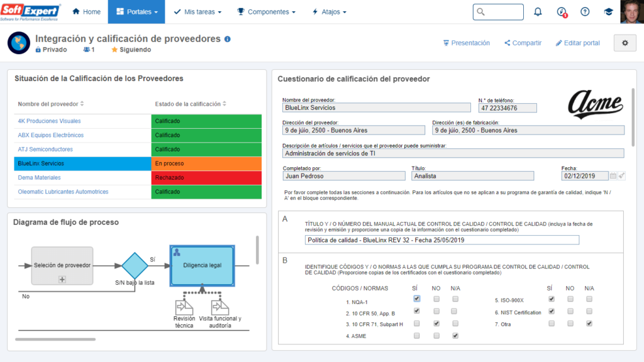Click the pending tasks clock icon with badge
The height and width of the screenshot is (362, 644).
[562, 12]
